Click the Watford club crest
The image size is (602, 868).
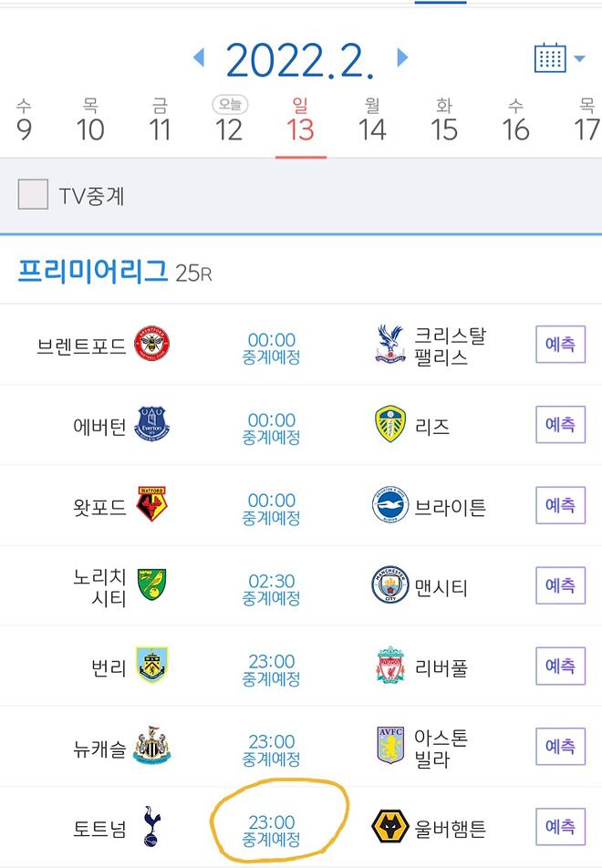point(151,504)
